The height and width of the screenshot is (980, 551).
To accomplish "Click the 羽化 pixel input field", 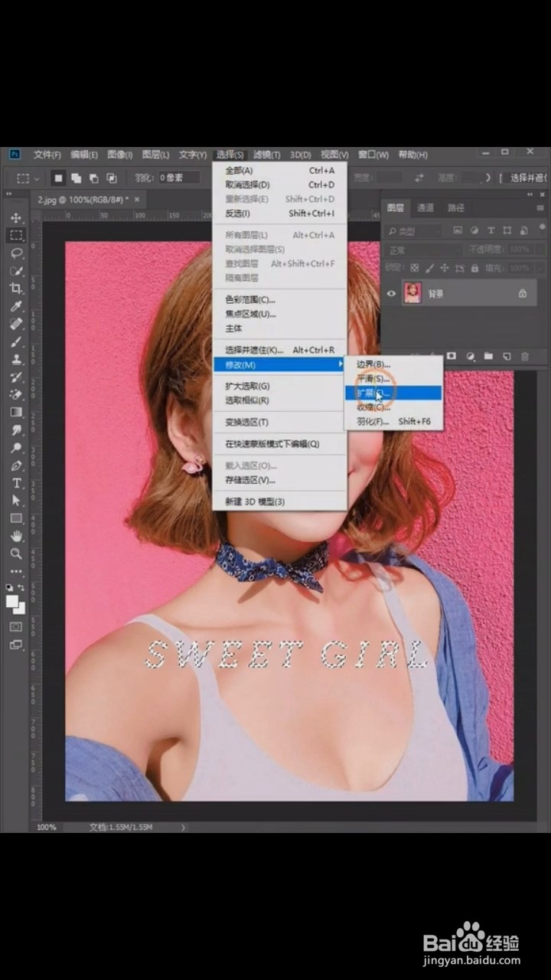I will coord(179,178).
